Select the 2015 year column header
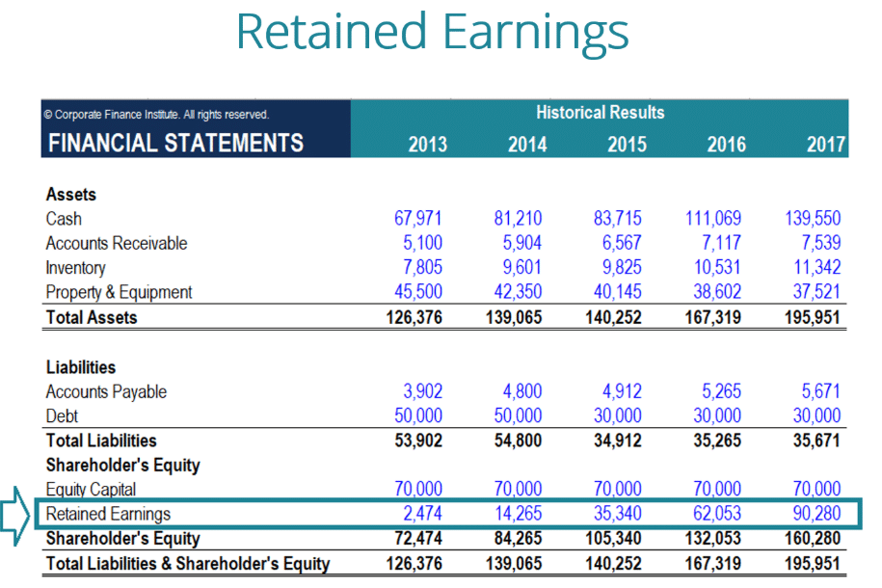Image resolution: width=882 pixels, height=588 pixels. coord(628,145)
